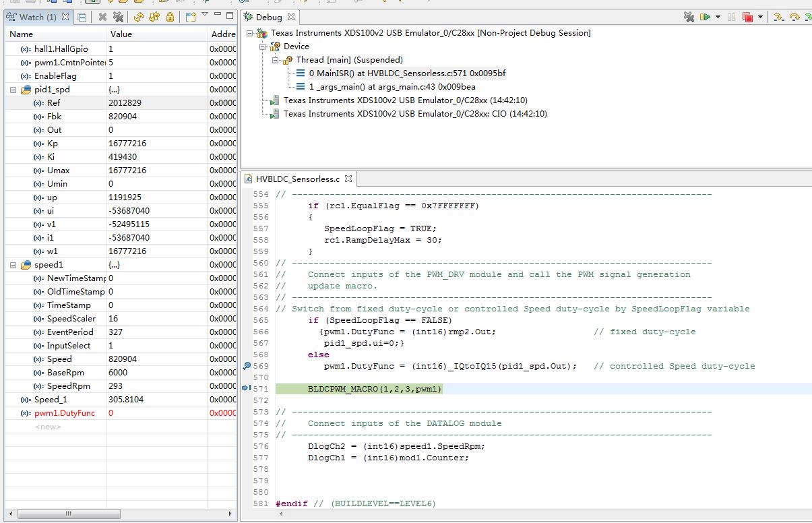
Task: Toggle breakpoint marker at line 569
Action: [247, 366]
